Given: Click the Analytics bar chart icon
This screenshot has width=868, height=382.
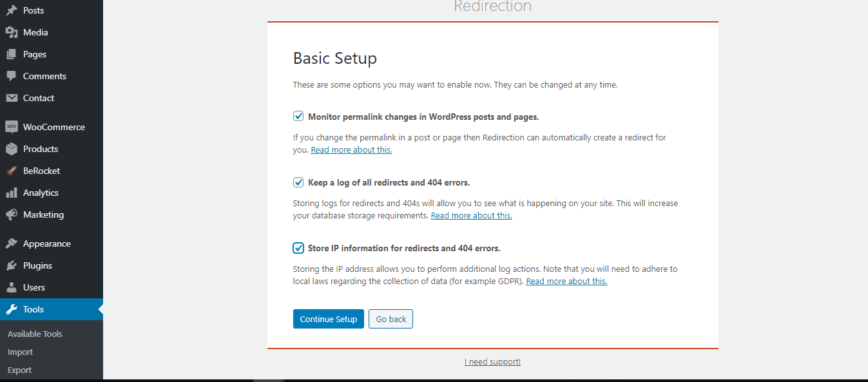Looking at the screenshot, I should [x=12, y=193].
